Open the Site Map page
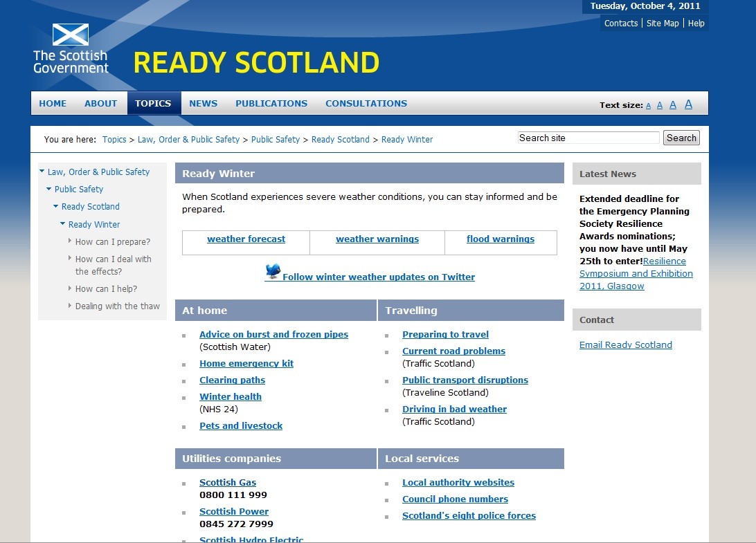Viewport: 756px width, 543px height. click(x=663, y=23)
